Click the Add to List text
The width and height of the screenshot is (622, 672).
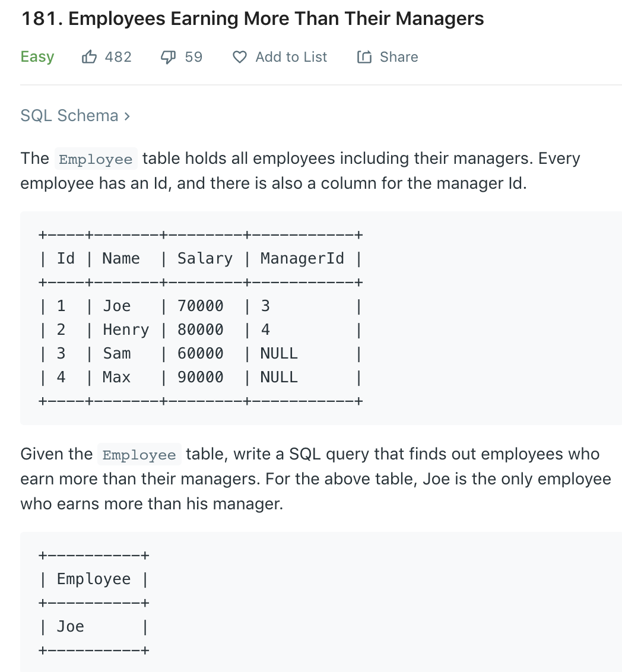pos(291,57)
